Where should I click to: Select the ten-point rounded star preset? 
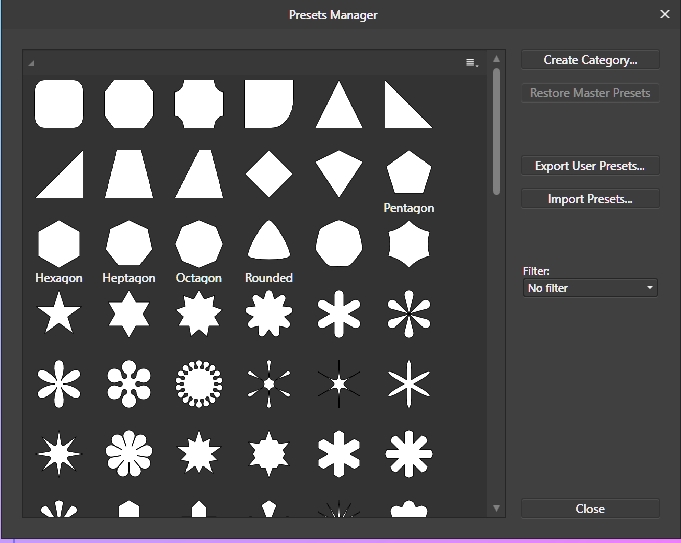[x=269, y=314]
